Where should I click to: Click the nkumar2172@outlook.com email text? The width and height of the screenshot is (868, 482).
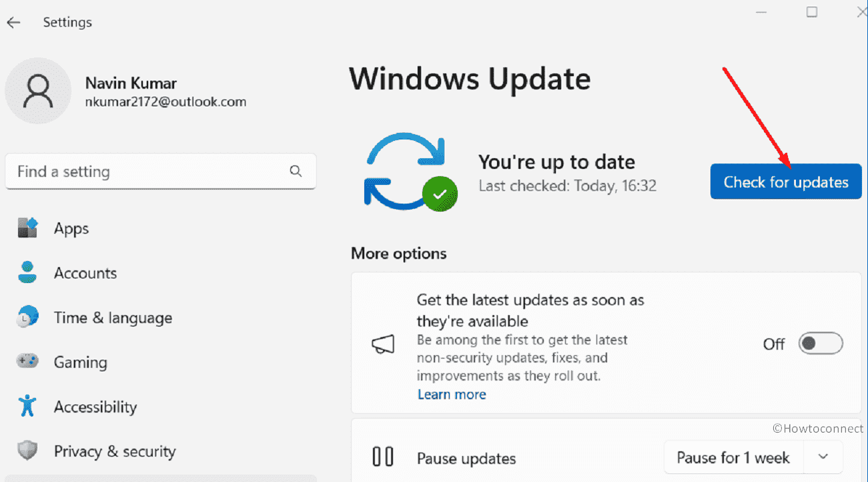[166, 102]
